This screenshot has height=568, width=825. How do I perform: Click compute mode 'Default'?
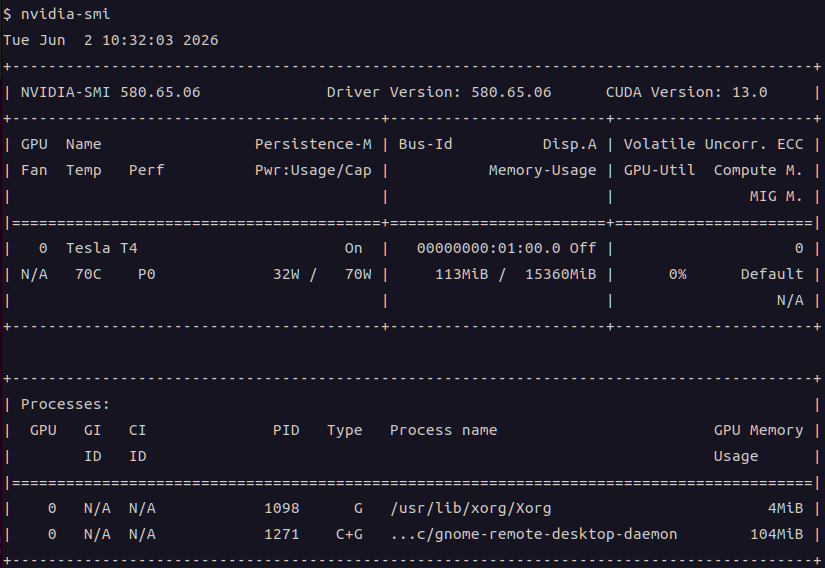pos(772,275)
